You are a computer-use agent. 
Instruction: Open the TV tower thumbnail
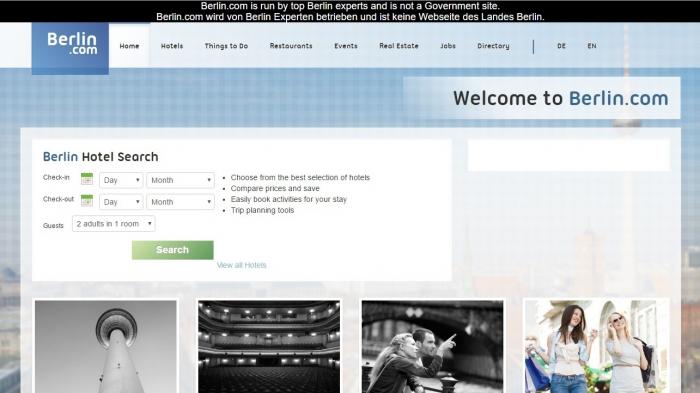[106, 347]
